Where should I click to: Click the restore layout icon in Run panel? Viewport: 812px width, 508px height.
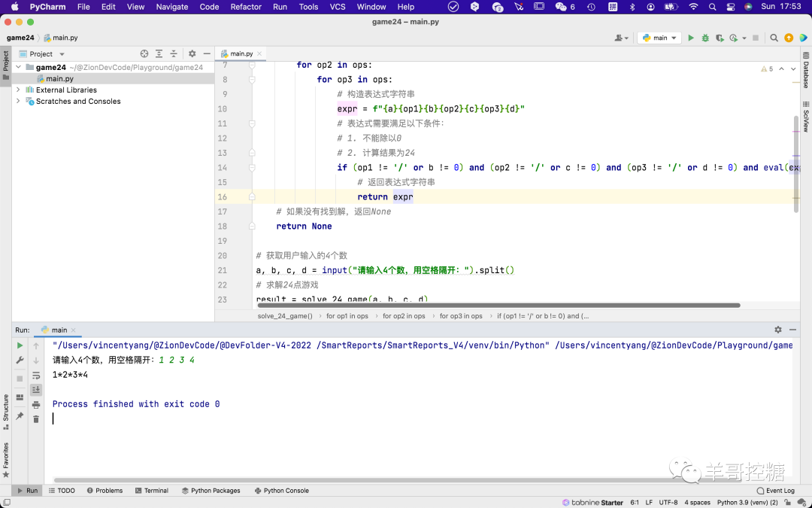pyautogui.click(x=20, y=397)
